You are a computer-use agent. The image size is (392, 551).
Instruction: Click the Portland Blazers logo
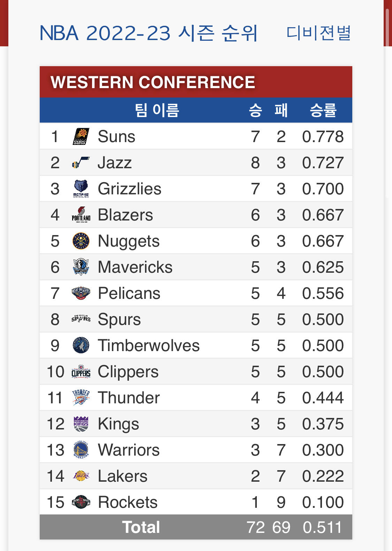click(x=81, y=215)
